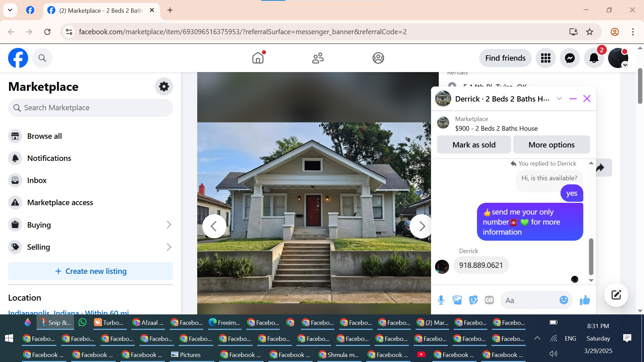The image size is (644, 362).
Task: Choose a sticker icon in the chat toolbar
Action: [473, 300]
